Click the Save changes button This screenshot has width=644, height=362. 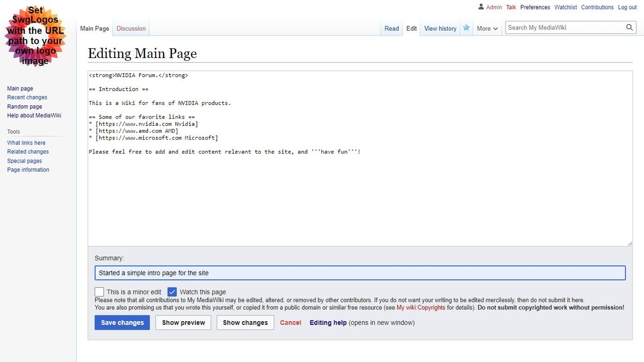122,322
